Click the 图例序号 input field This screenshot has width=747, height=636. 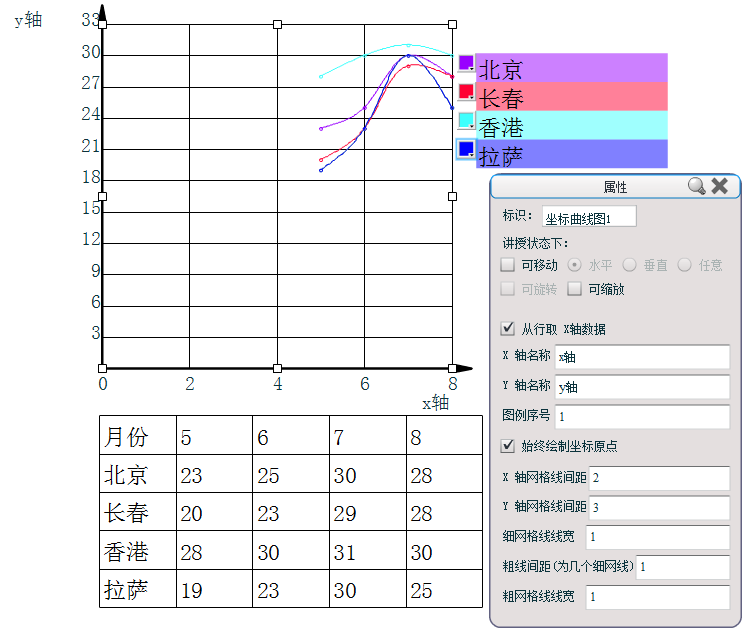(642, 417)
